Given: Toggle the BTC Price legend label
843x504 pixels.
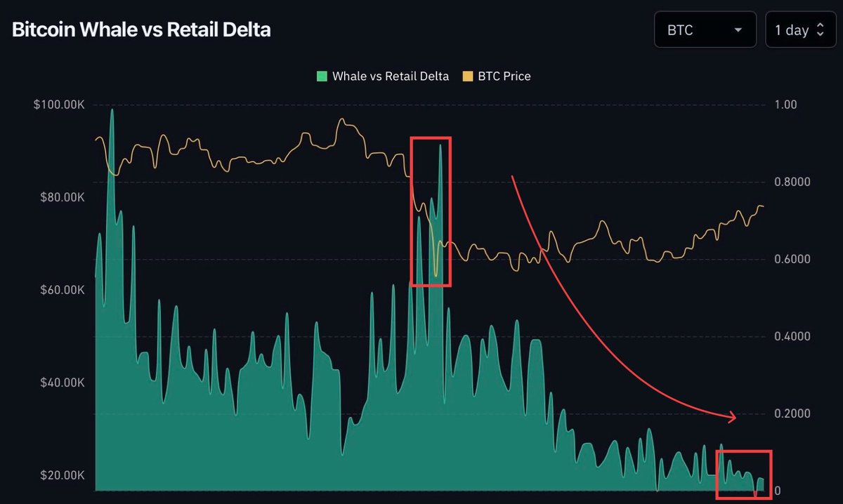Looking at the screenshot, I should [x=504, y=76].
